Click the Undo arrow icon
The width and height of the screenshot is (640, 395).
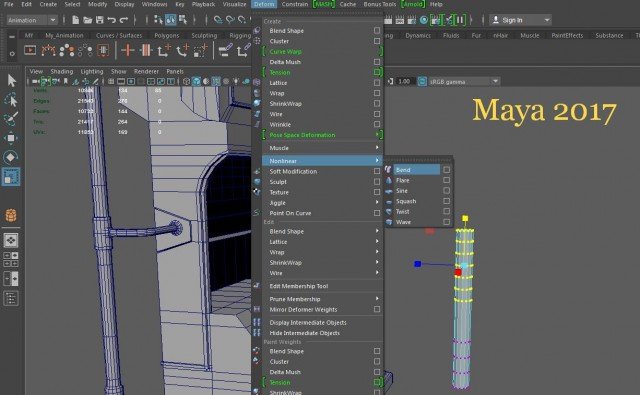click(x=111, y=20)
